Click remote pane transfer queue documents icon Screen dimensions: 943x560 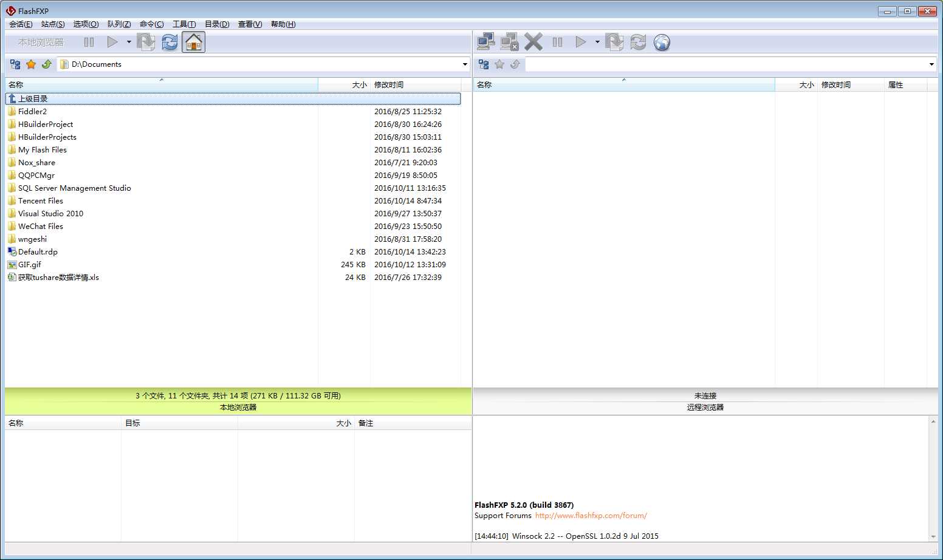coord(614,42)
